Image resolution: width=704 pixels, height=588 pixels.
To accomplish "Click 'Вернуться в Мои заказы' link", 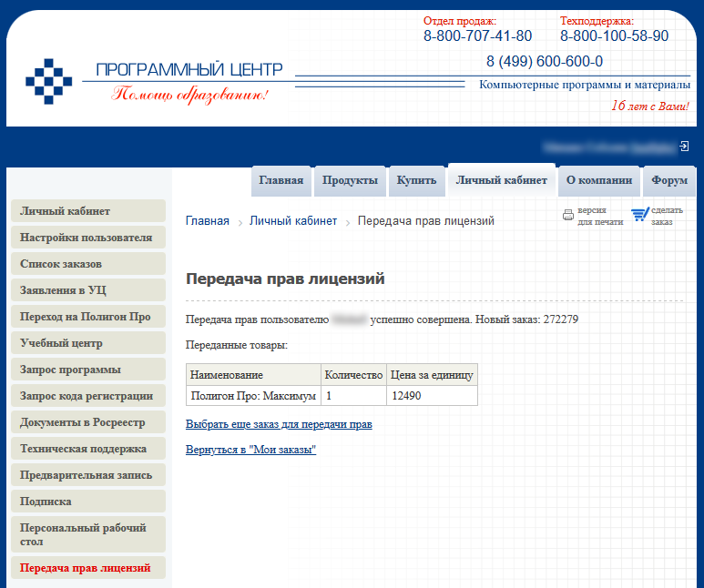I will point(251,450).
